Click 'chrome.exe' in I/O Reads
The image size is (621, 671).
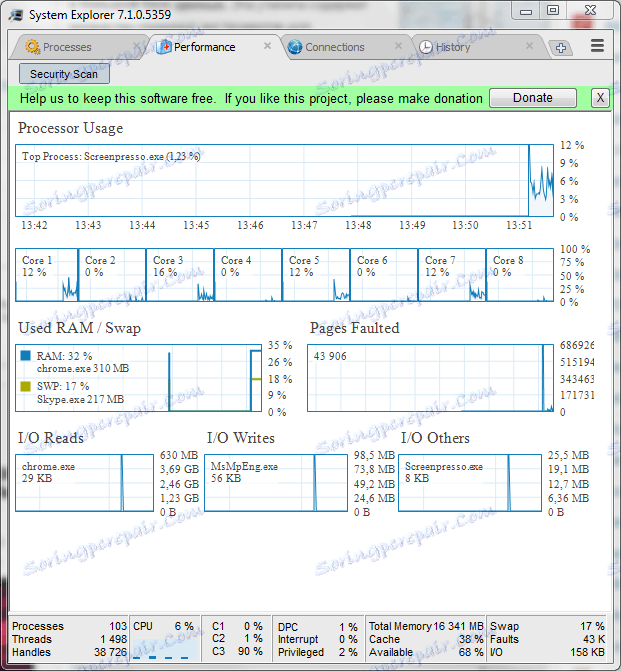pos(48,466)
